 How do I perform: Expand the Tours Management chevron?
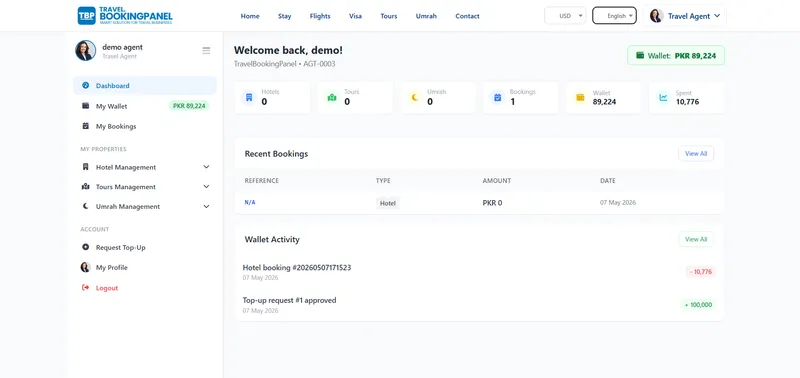(x=206, y=187)
